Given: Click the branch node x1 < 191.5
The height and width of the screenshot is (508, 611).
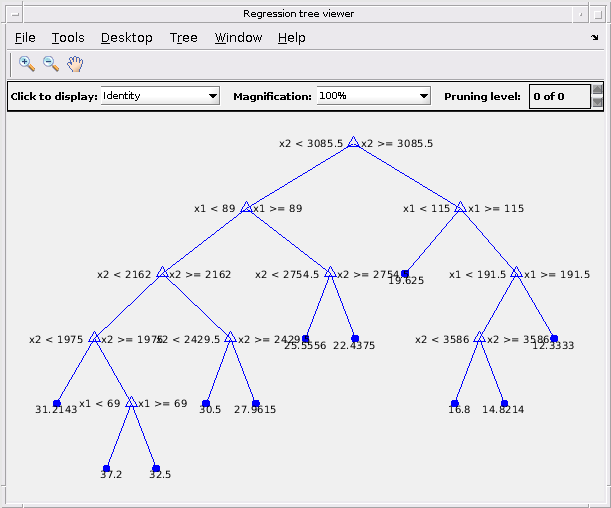Looking at the screenshot, I should coord(516,273).
